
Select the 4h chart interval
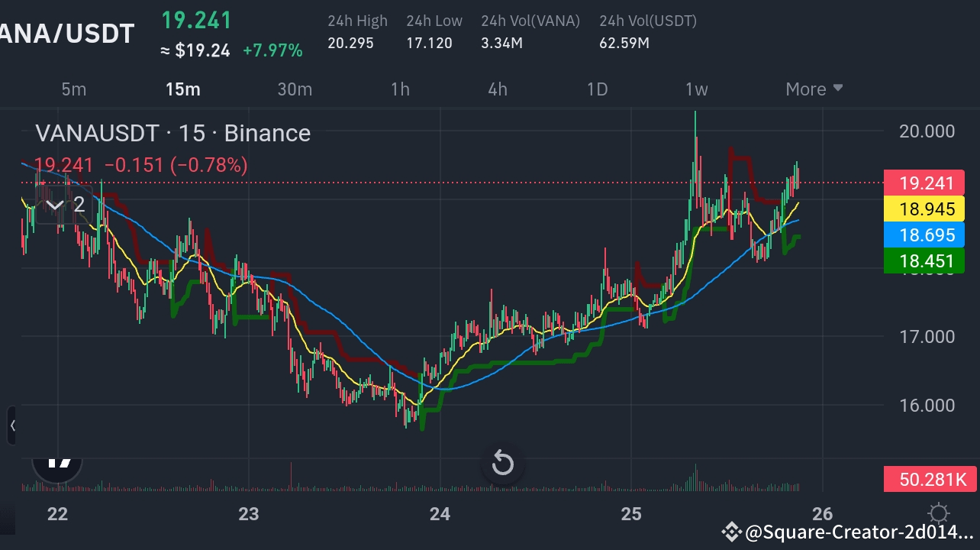[x=497, y=89]
